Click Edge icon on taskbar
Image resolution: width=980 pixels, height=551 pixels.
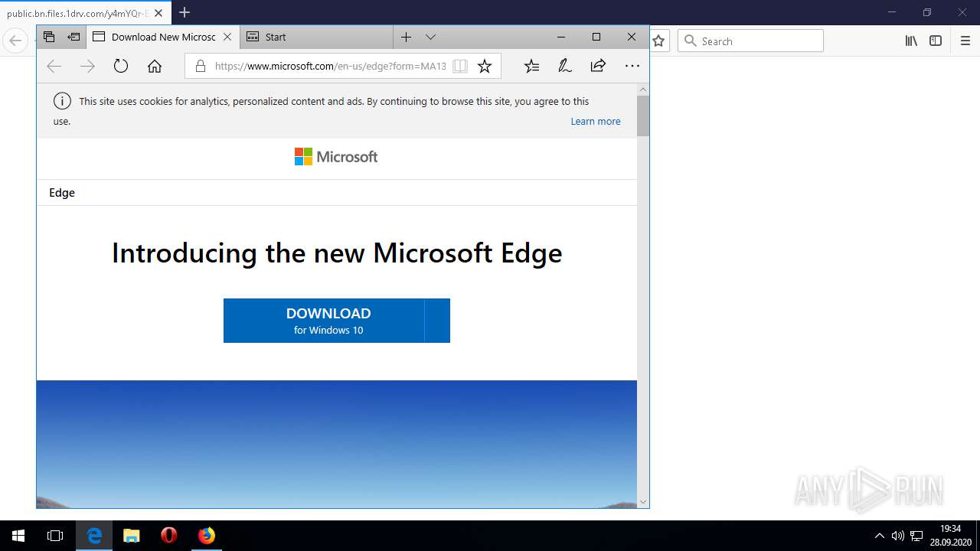(94, 536)
